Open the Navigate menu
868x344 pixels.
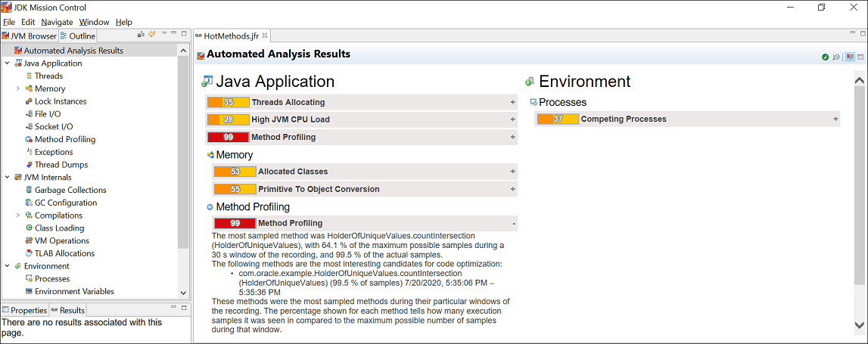click(x=57, y=22)
